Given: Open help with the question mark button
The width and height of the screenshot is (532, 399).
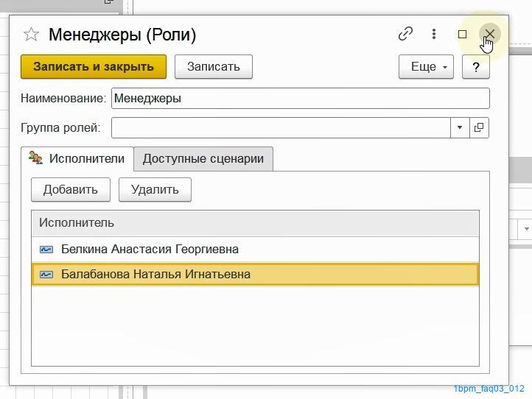Looking at the screenshot, I should (476, 67).
